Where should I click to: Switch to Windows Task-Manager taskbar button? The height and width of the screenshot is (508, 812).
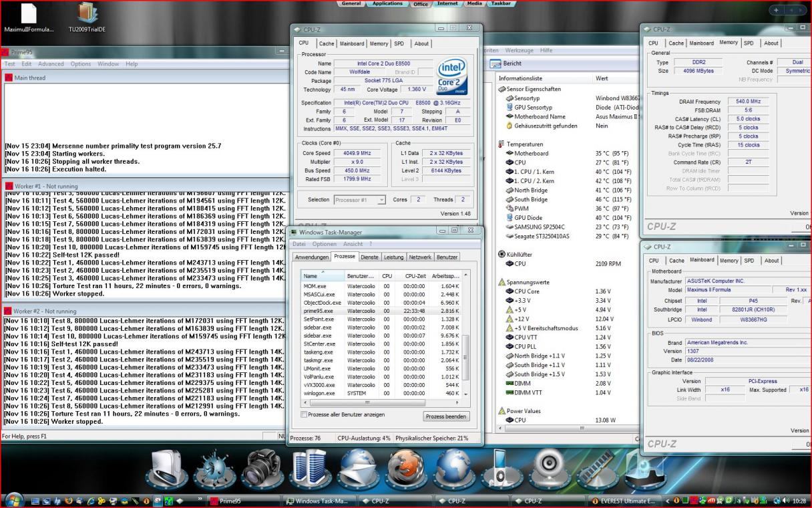click(x=320, y=501)
